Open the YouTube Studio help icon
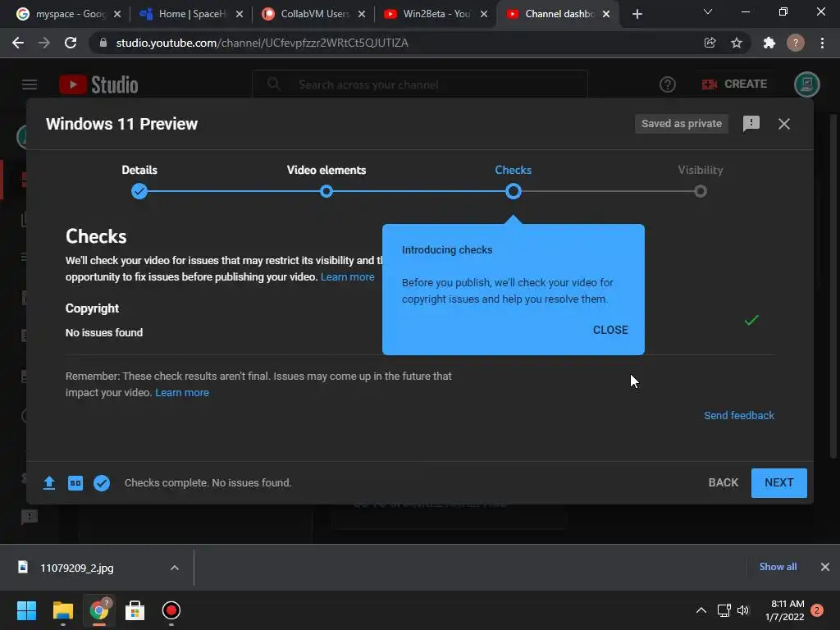The image size is (840, 630). click(x=668, y=84)
